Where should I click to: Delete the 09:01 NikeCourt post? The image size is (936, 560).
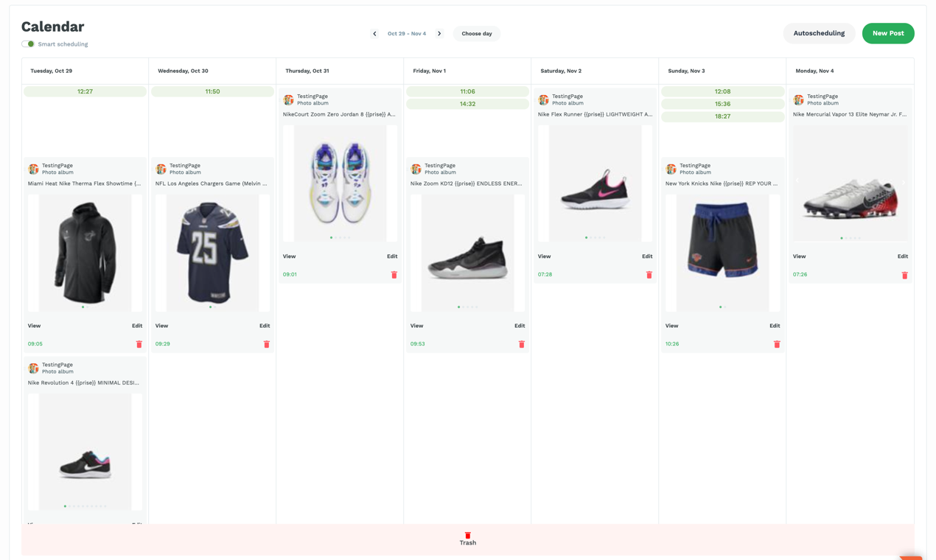(394, 275)
